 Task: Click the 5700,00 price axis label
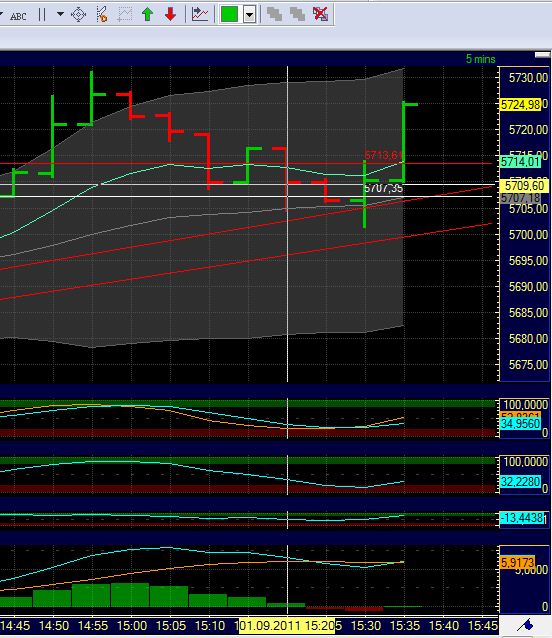tap(528, 235)
